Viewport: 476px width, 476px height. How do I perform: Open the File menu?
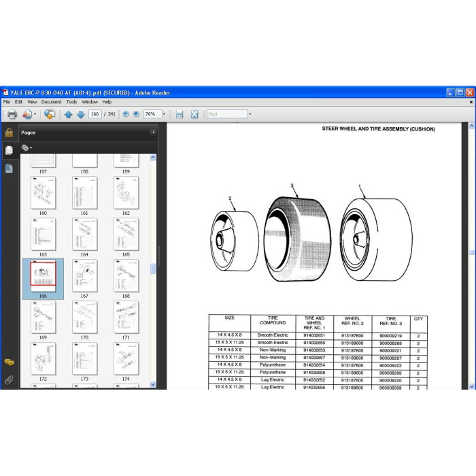[7, 102]
